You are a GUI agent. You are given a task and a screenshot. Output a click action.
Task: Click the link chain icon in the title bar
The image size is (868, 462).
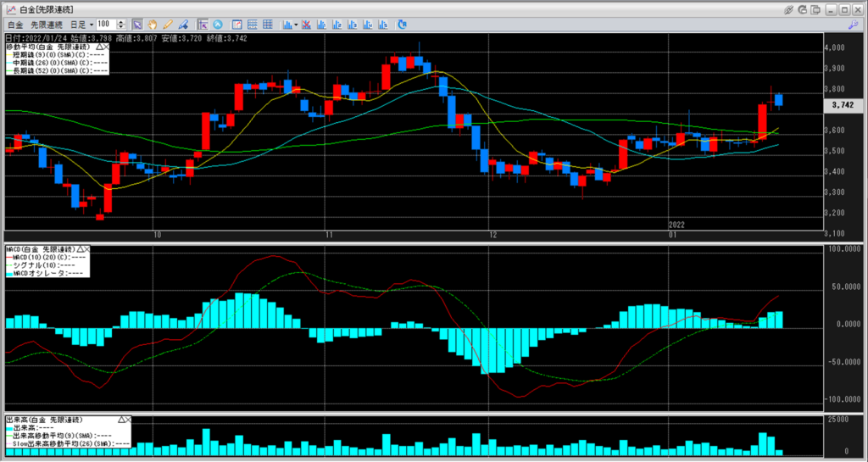coord(789,9)
